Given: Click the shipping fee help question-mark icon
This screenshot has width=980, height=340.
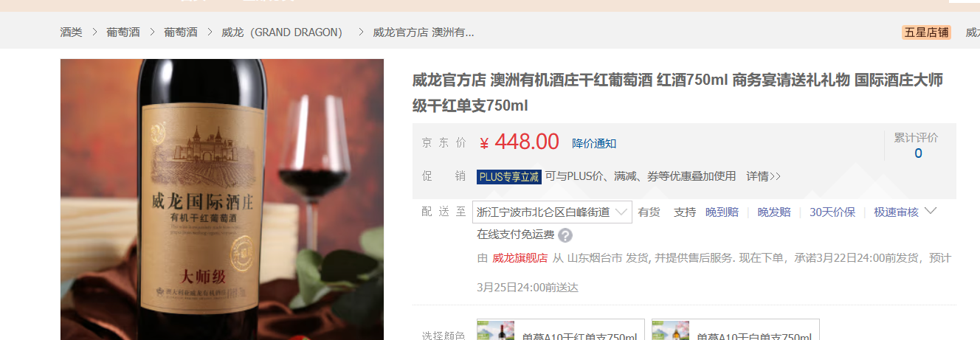Looking at the screenshot, I should [x=565, y=235].
